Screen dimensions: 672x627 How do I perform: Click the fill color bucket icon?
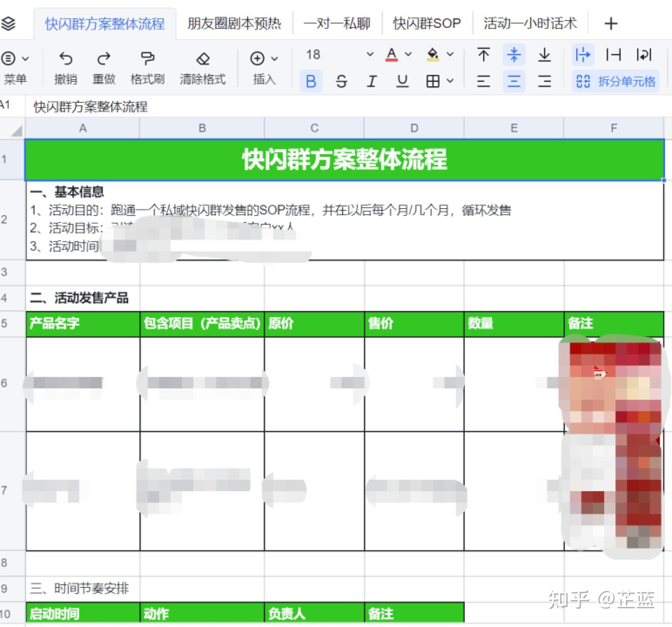click(x=433, y=55)
